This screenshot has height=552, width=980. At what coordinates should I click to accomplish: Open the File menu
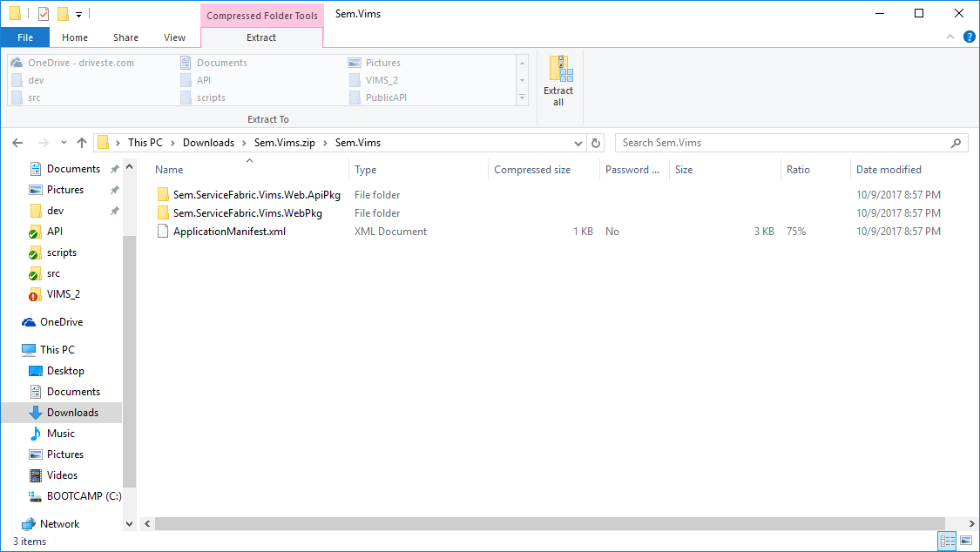pos(25,37)
